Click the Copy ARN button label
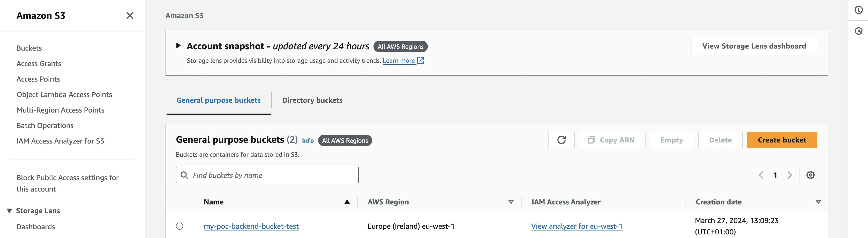Screen dimensions: 868x238 617,140
